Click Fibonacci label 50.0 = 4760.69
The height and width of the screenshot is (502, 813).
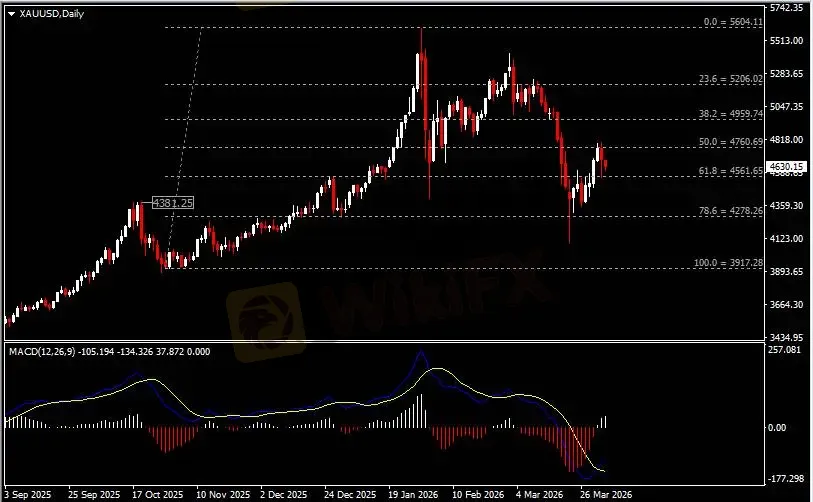pos(731,142)
